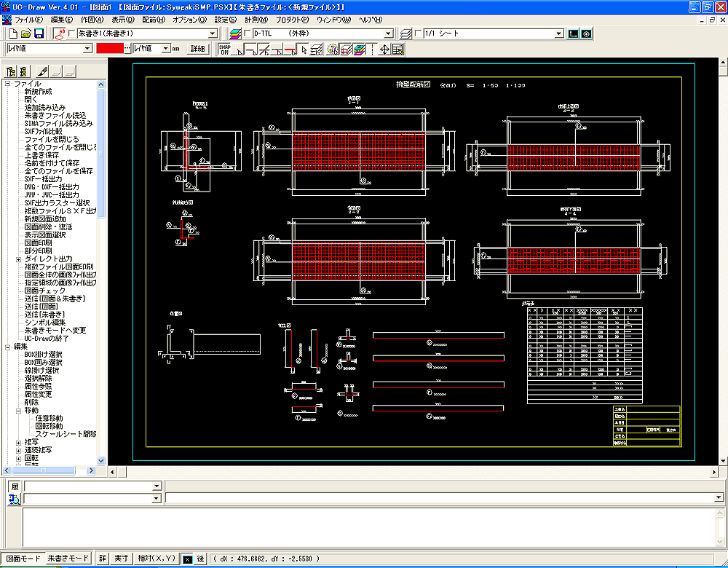The image size is (728, 568).
Task: Click the target circle view icon
Action: pos(586,33)
